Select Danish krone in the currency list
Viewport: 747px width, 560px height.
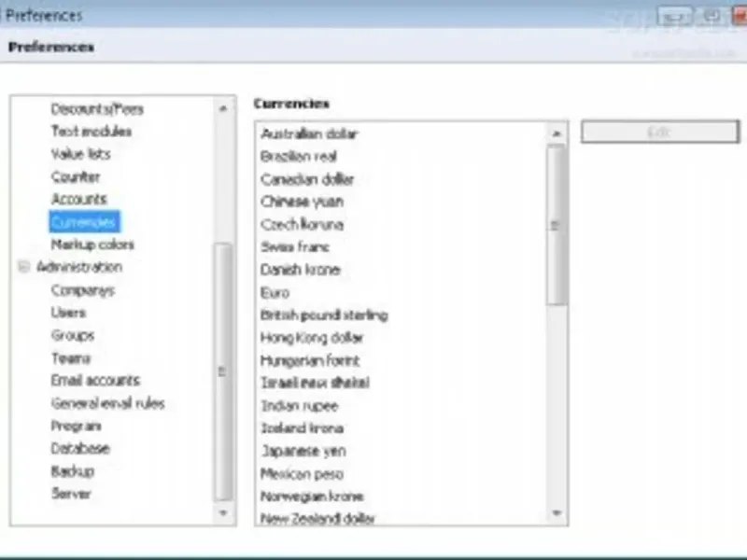point(301,270)
